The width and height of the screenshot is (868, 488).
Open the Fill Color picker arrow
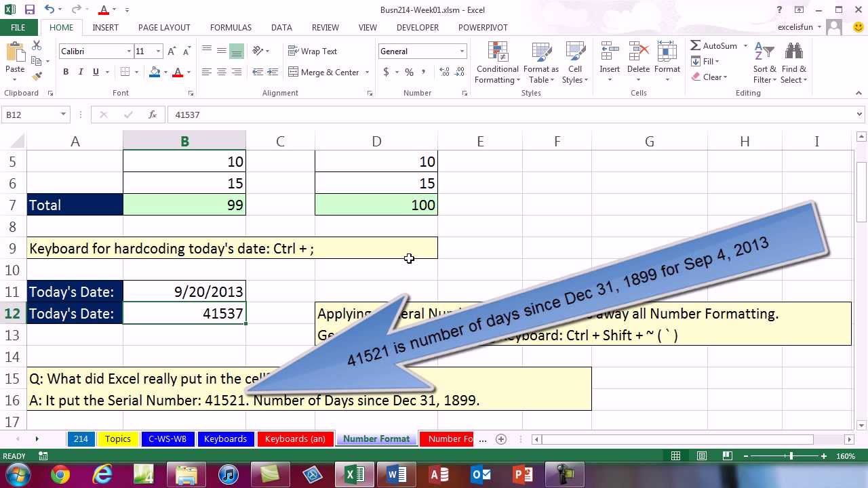165,72
